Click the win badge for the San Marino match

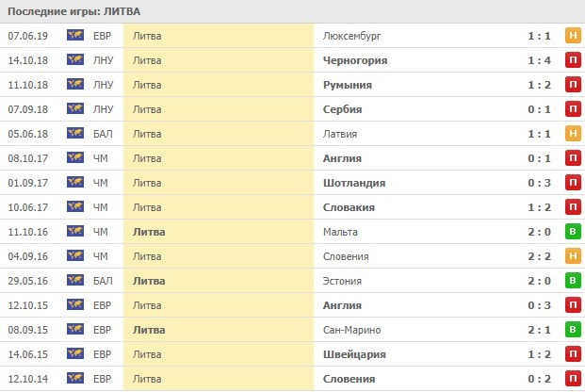[572, 330]
